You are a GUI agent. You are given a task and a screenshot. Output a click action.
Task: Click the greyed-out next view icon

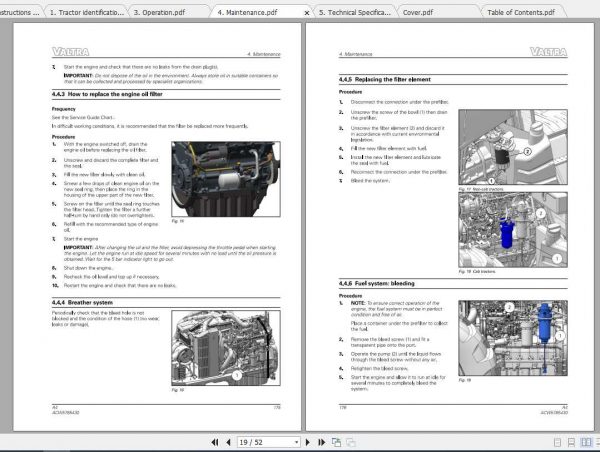[x=351, y=442]
